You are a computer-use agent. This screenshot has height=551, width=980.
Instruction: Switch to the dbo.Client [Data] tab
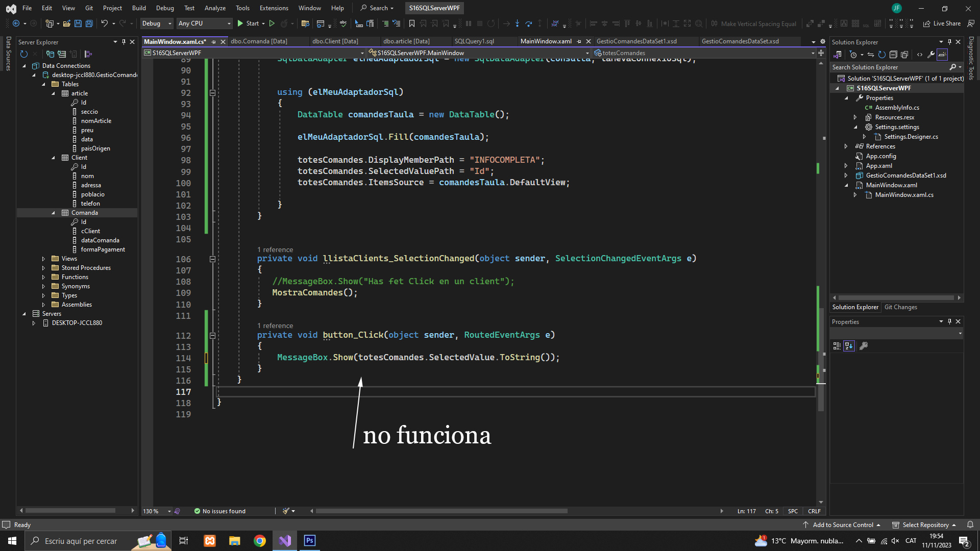coord(335,41)
